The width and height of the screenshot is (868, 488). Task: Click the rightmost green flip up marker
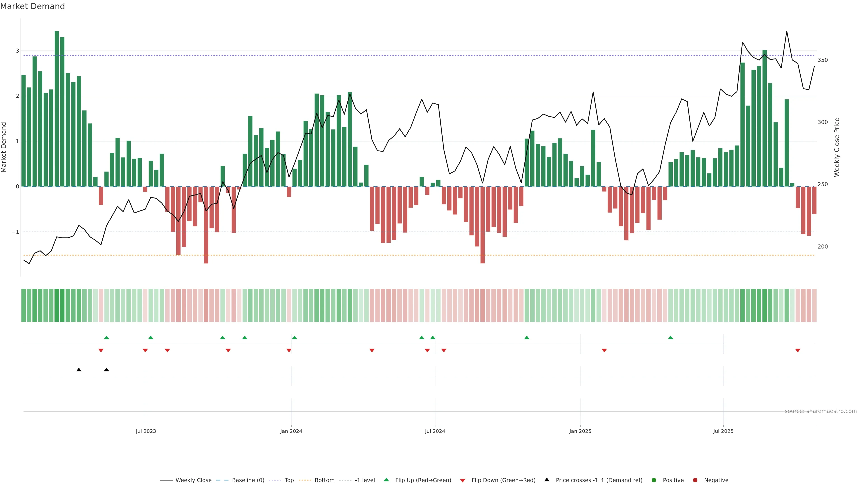(x=670, y=338)
